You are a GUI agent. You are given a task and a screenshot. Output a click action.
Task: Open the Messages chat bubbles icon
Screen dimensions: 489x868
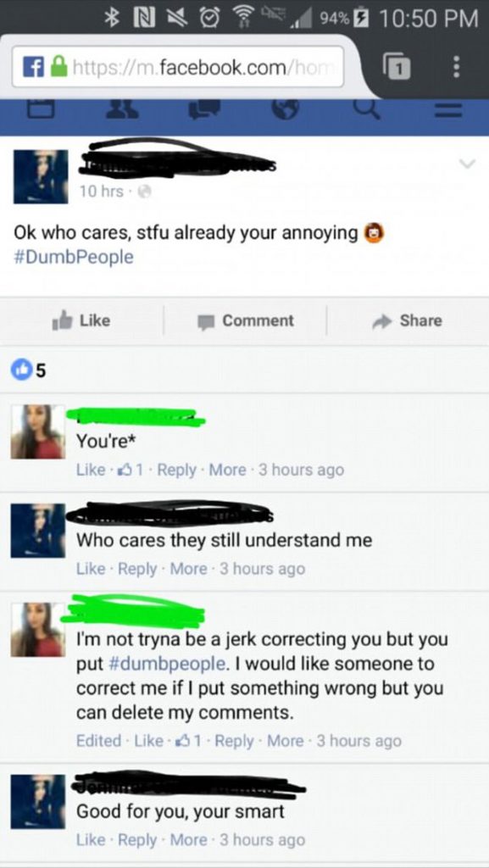[203, 109]
